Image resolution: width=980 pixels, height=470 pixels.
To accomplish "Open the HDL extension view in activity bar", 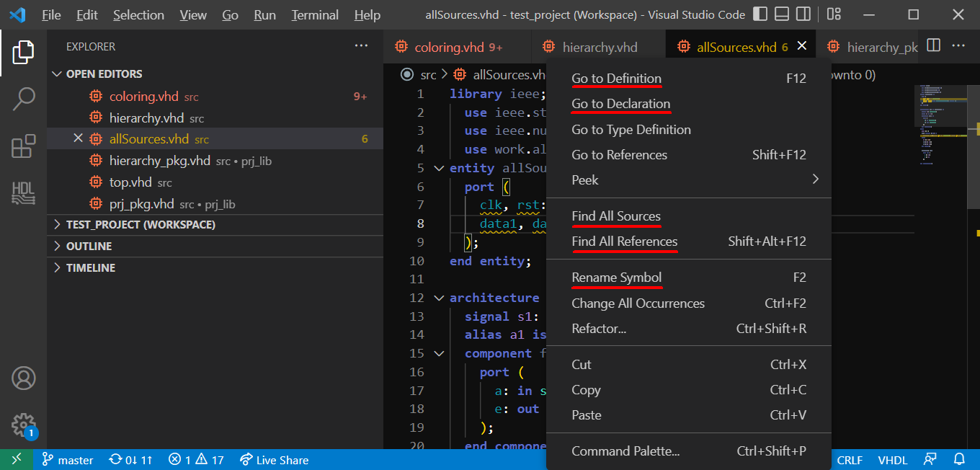I will tap(23, 192).
